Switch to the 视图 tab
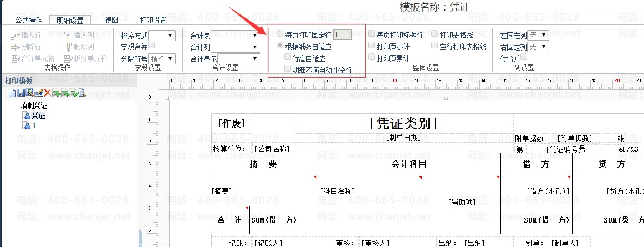This screenshot has width=644, height=247. coord(112,20)
